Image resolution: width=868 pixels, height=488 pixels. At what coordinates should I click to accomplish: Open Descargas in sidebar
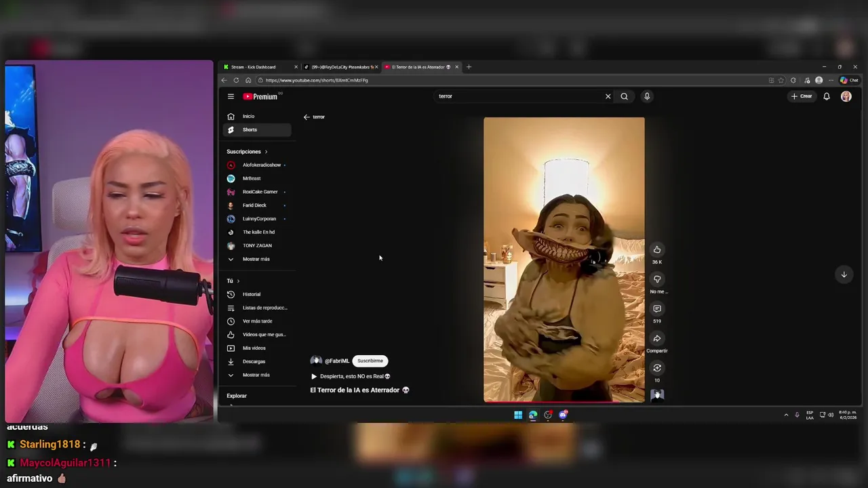pyautogui.click(x=258, y=361)
